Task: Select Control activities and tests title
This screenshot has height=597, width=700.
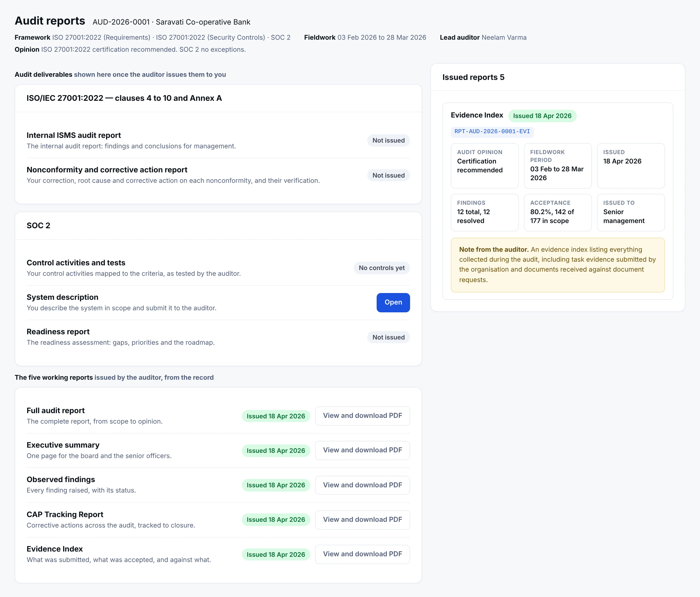Action: [x=76, y=262]
